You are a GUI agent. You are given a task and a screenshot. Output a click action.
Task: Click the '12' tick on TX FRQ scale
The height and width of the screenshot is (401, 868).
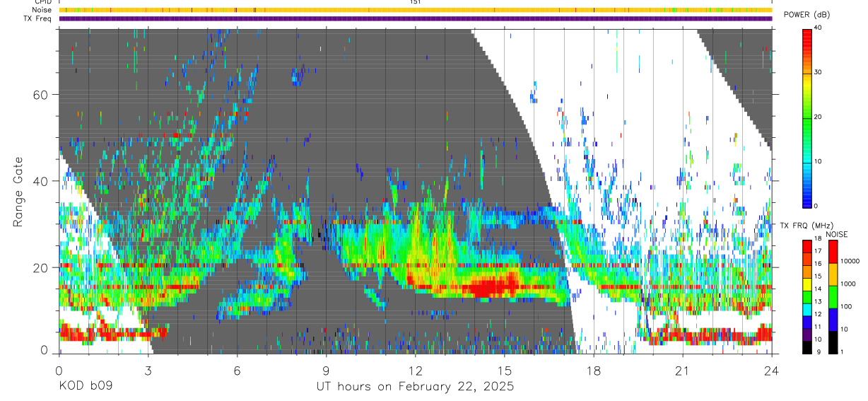pyautogui.click(x=819, y=314)
